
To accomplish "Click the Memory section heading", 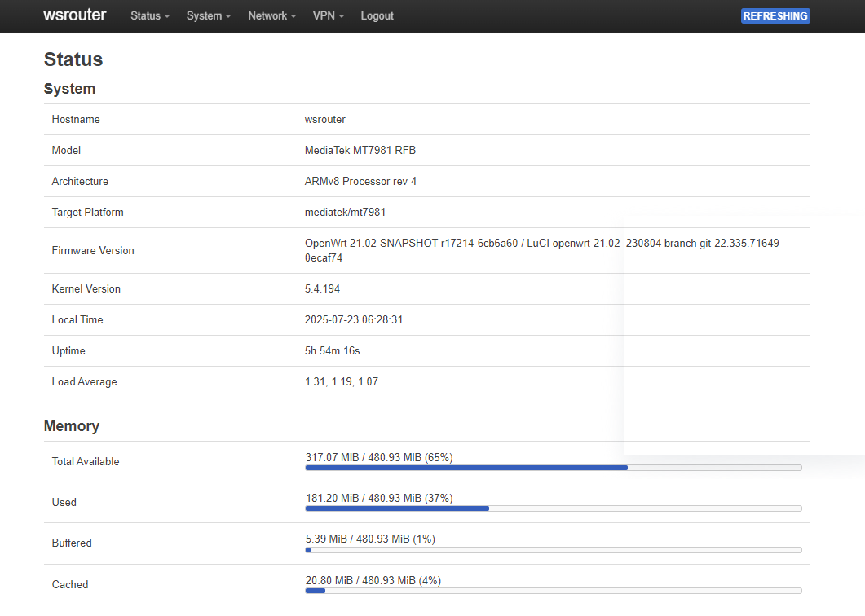I will click(72, 426).
